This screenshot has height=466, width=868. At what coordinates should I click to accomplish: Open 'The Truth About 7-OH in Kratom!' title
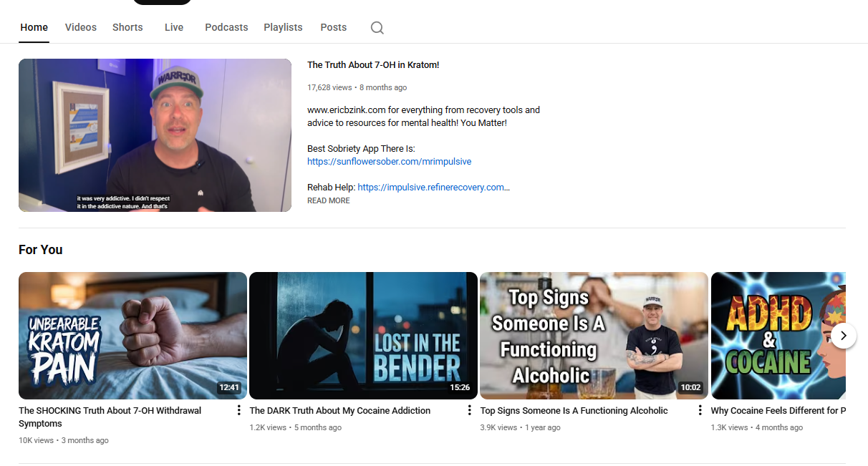[373, 65]
